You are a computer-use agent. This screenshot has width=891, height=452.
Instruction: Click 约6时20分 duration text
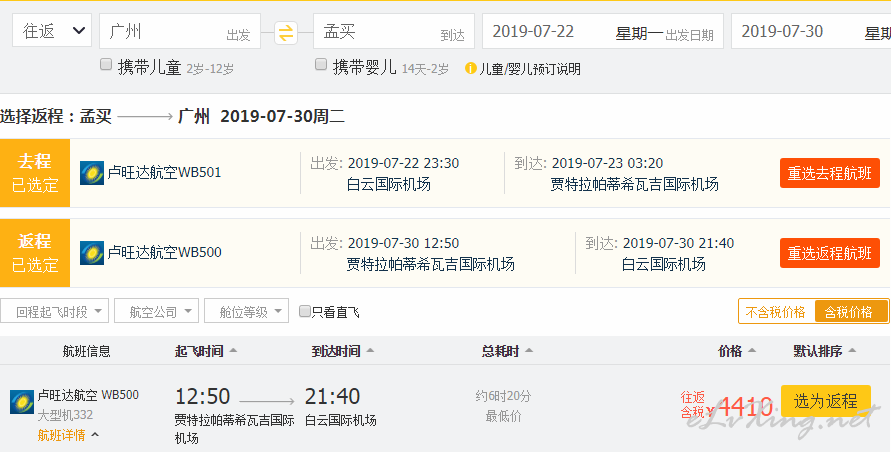503,396
